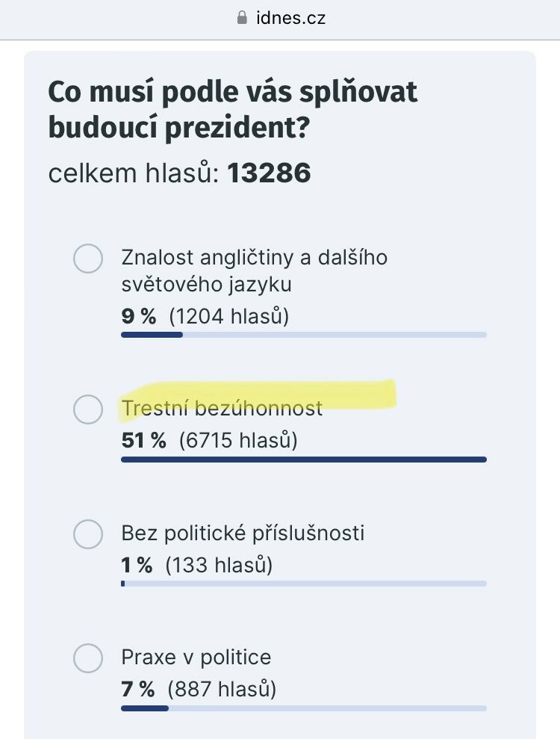The width and height of the screenshot is (560, 739).
Task: Select the Znalost angličtiny radio button
Action: coord(88,259)
